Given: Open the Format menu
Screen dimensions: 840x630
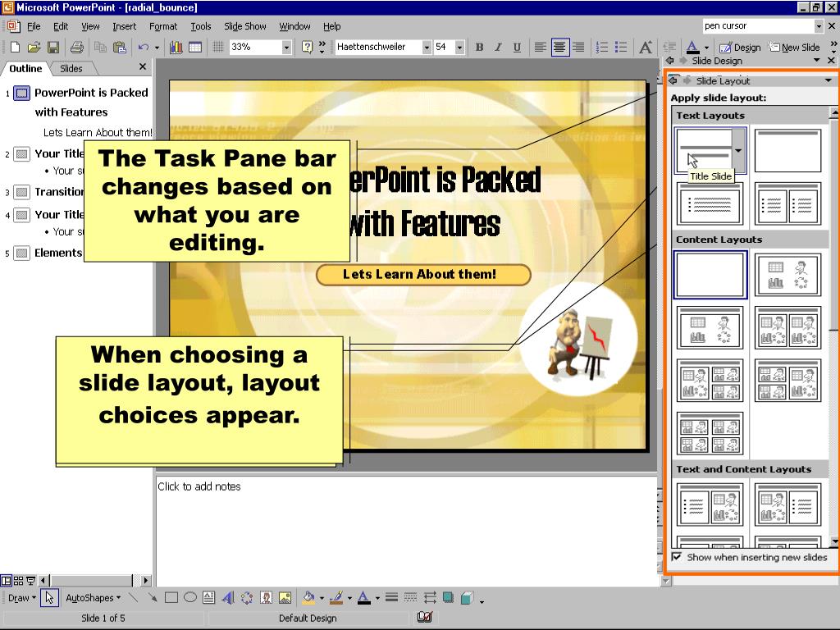Looking at the screenshot, I should (163, 26).
